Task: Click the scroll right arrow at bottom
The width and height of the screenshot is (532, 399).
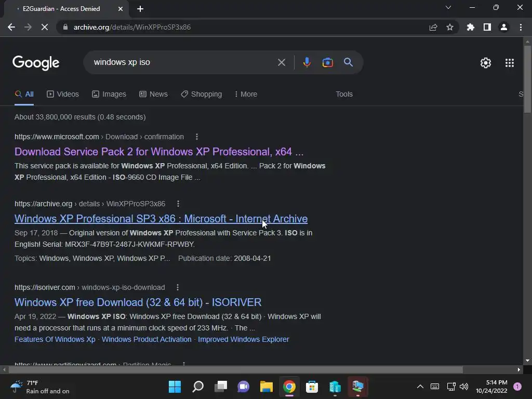Action: [x=519, y=369]
